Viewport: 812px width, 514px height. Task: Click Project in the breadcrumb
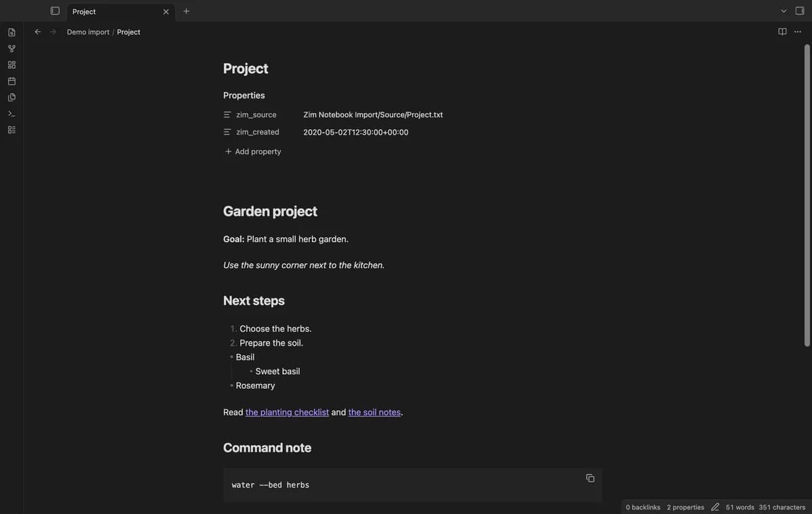point(129,32)
